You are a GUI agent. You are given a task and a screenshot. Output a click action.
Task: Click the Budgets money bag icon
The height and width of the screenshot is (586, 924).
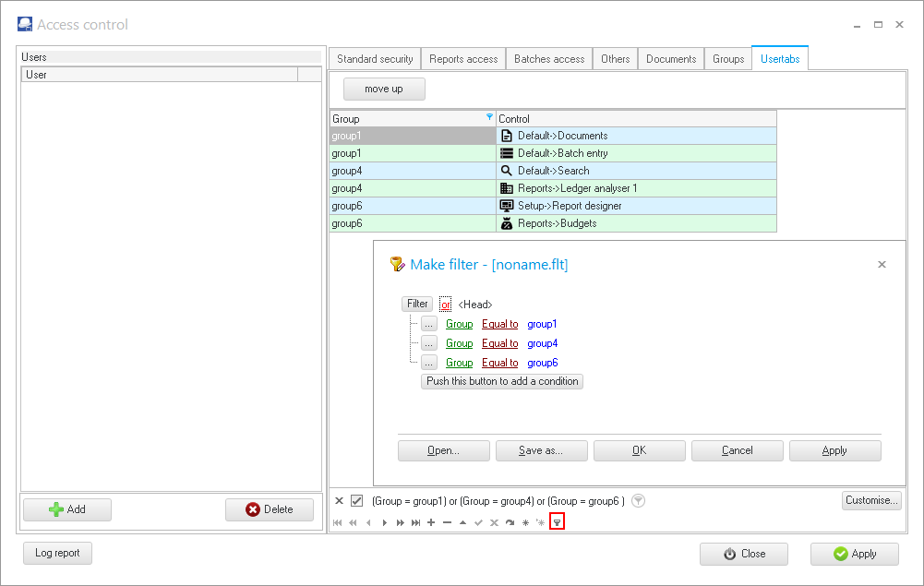tap(506, 223)
